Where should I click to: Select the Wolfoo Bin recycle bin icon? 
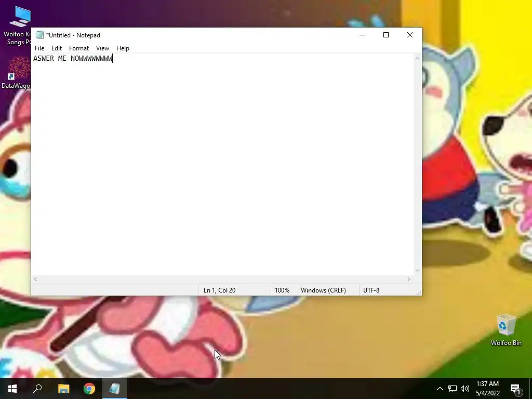[506, 330]
